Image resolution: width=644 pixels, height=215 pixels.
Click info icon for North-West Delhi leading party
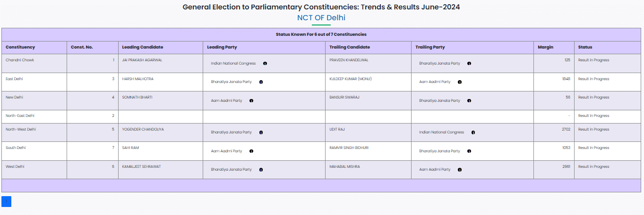261,132
